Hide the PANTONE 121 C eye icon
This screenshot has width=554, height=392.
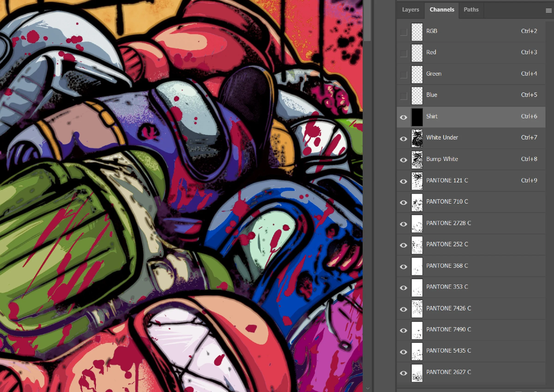click(x=403, y=181)
